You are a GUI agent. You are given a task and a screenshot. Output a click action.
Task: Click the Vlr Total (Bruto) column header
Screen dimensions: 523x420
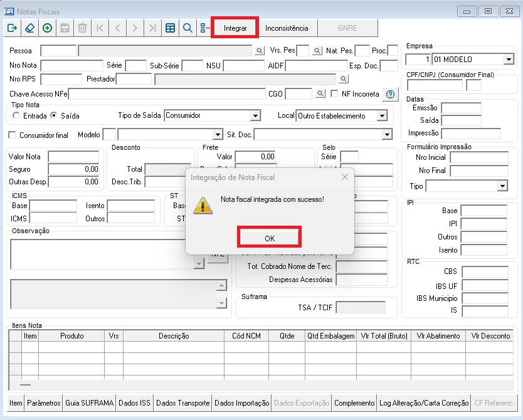coord(384,335)
